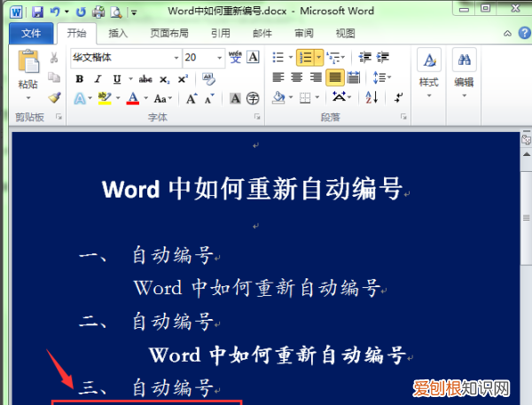Click the 粘贴 paste clipboard icon
Viewport: 532px width, 405px height.
28,61
